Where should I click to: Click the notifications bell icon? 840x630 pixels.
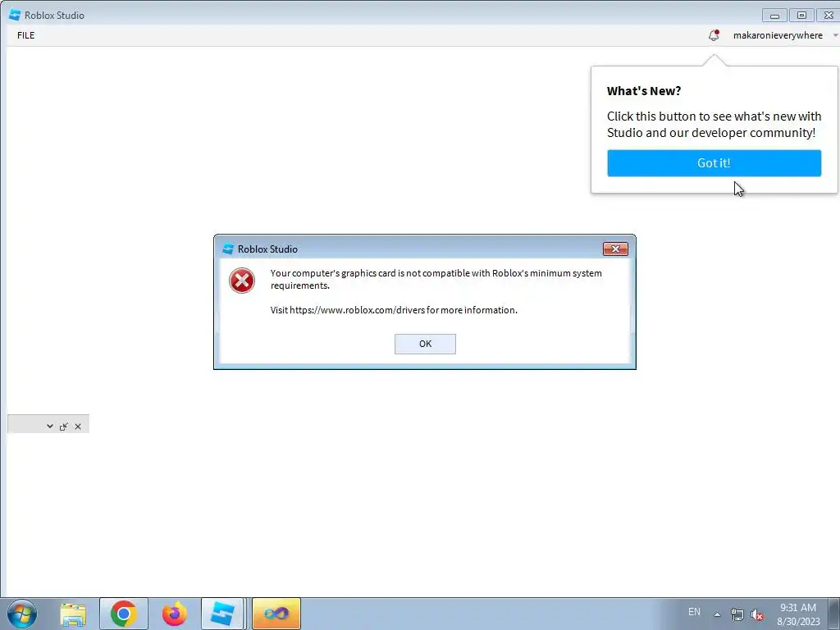click(714, 35)
